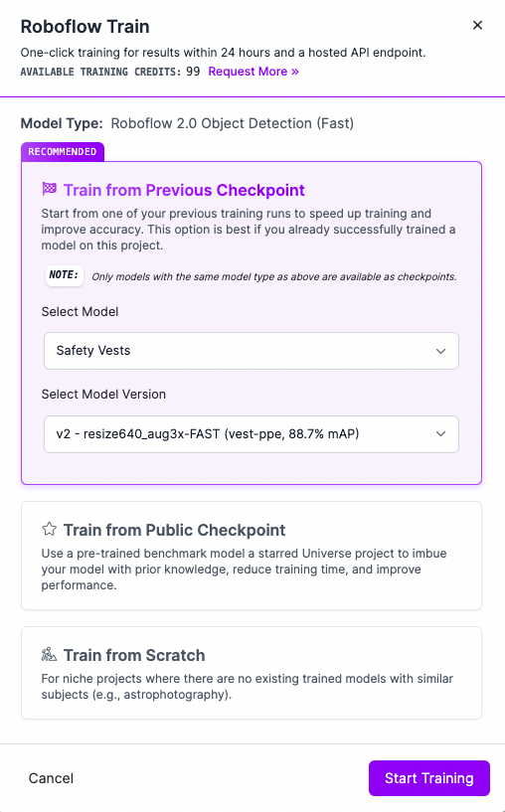
Task: Click the Public Checkpoint description text
Action: (x=244, y=569)
